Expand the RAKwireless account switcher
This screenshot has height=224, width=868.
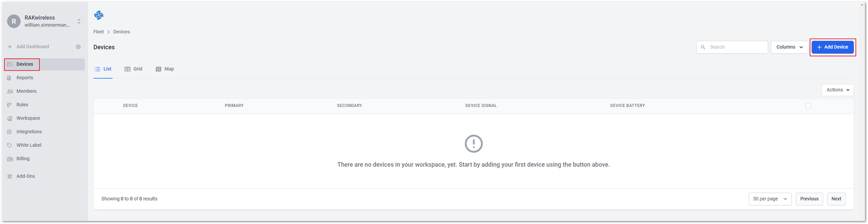[x=44, y=21]
